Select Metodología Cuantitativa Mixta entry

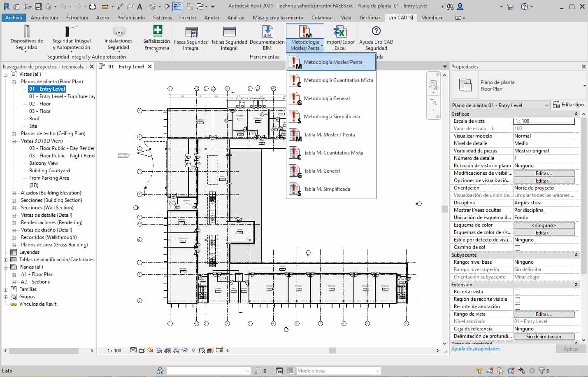[331, 80]
